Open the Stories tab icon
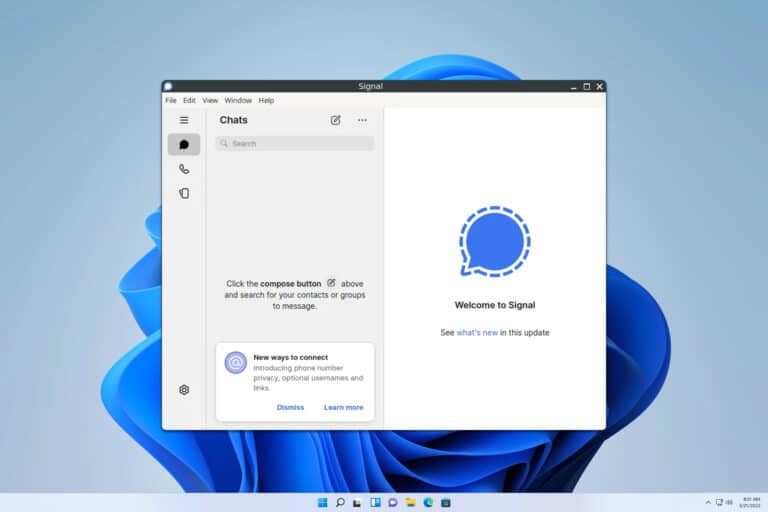Image resolution: width=768 pixels, height=512 pixels. point(184,193)
